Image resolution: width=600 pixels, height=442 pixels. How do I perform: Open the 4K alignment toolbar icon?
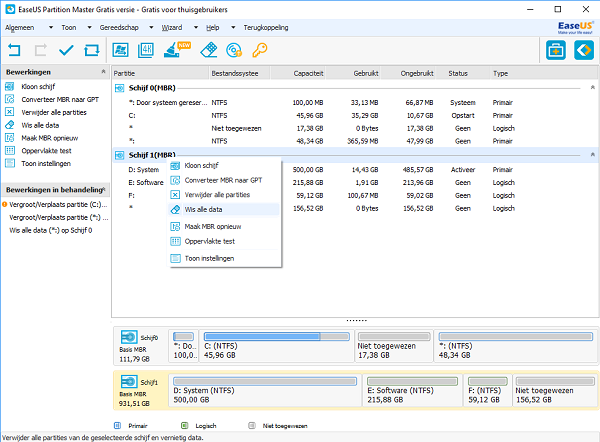[146, 50]
